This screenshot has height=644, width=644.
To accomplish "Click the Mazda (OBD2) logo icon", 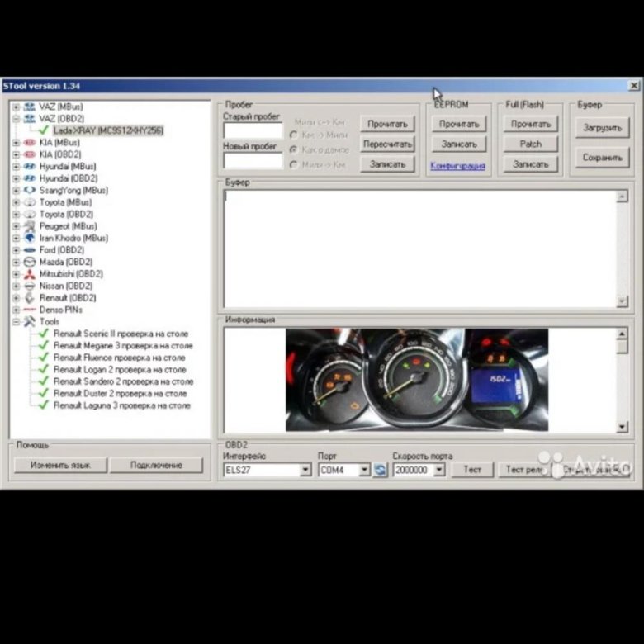I will coord(29,262).
